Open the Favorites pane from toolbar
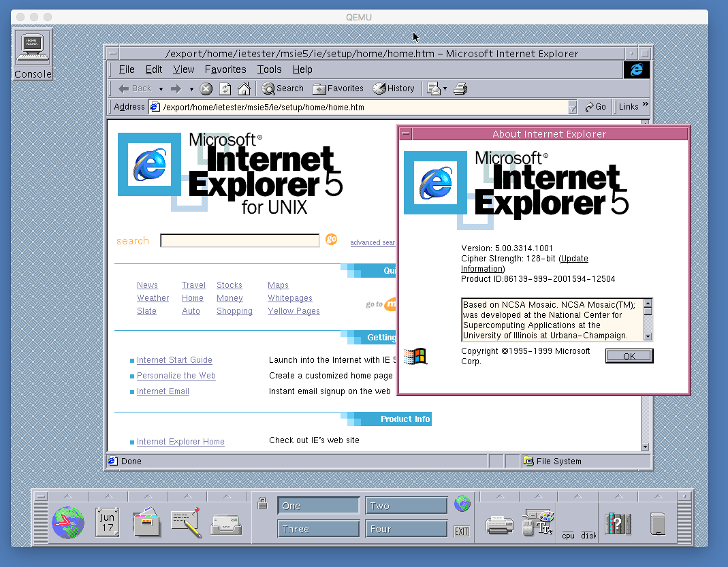728x567 pixels. pos(338,88)
